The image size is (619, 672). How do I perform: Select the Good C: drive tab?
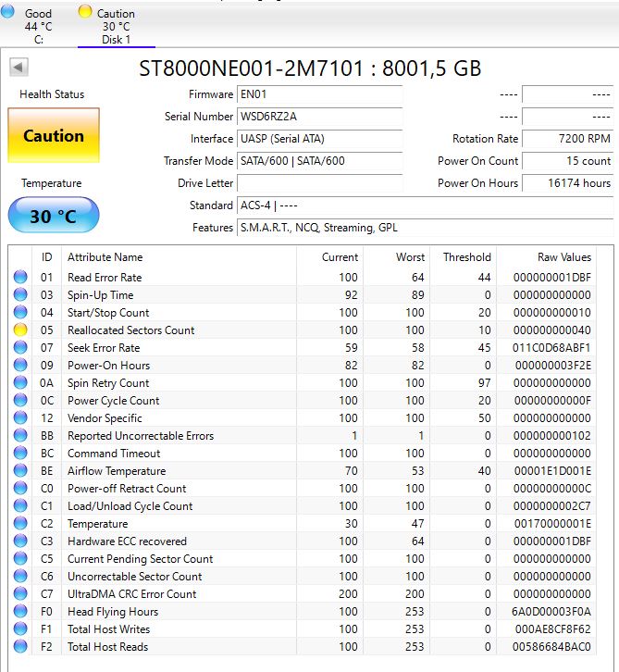(x=28, y=25)
